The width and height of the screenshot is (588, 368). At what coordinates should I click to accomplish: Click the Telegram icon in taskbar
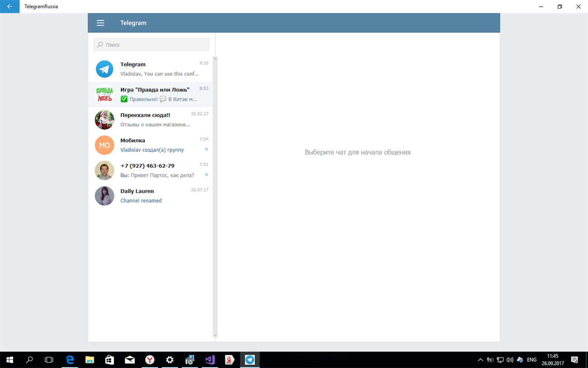click(x=250, y=360)
